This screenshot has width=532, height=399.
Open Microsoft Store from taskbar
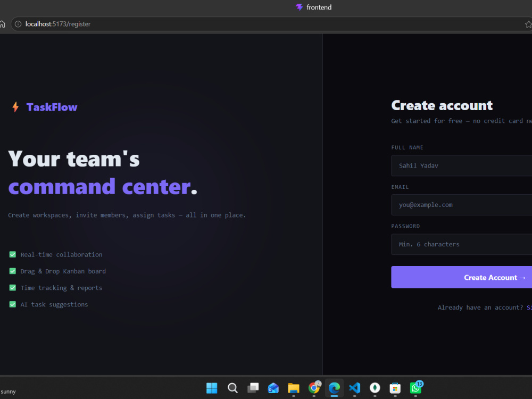pyautogui.click(x=395, y=388)
